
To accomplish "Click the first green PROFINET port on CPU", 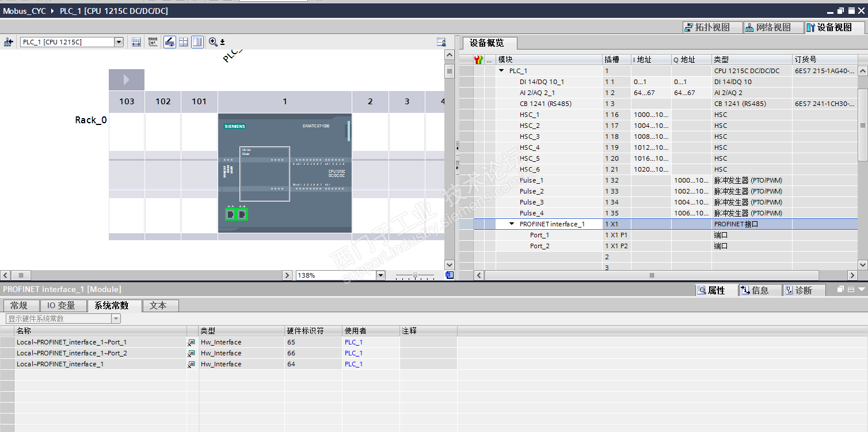I will pyautogui.click(x=230, y=214).
